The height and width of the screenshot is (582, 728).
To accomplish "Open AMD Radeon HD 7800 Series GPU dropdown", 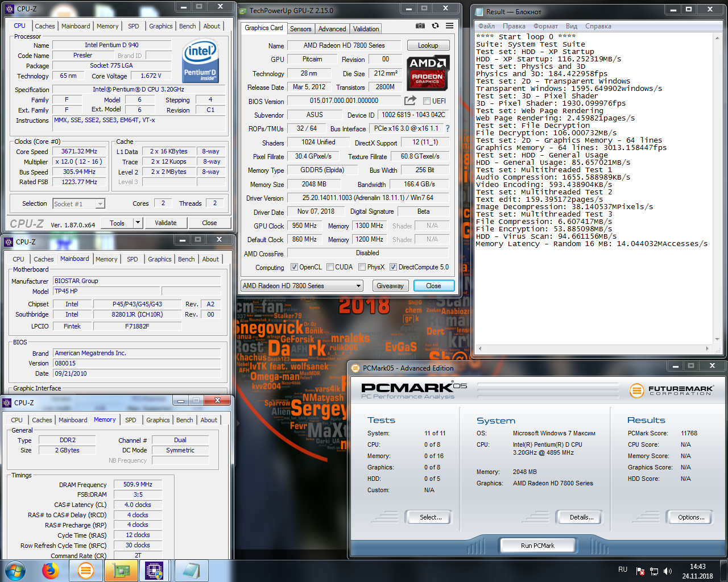I will click(x=302, y=286).
